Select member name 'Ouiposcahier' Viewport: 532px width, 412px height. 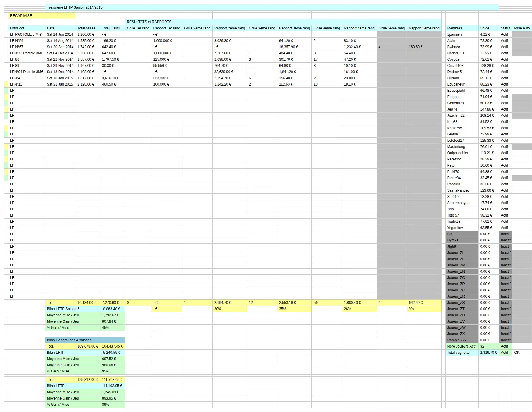(x=462, y=153)
